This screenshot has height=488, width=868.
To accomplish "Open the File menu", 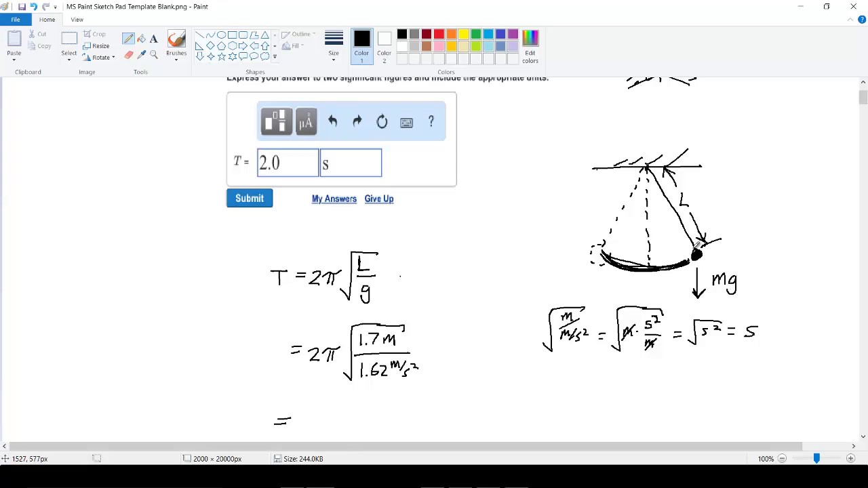I will pyautogui.click(x=15, y=20).
